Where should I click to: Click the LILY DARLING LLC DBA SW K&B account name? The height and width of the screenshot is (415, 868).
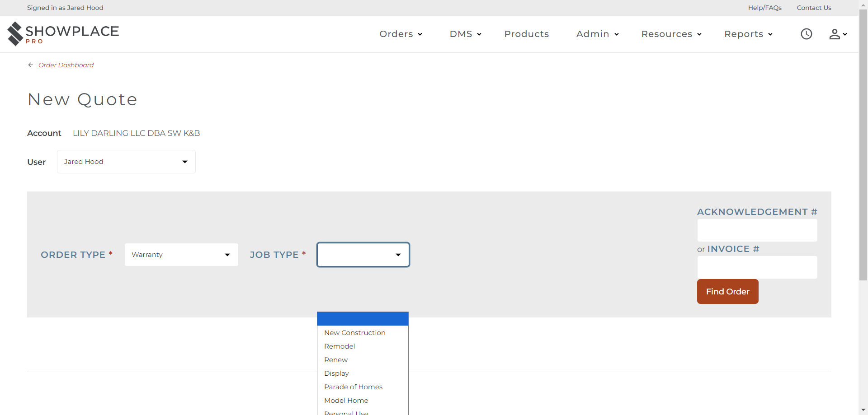click(x=136, y=133)
